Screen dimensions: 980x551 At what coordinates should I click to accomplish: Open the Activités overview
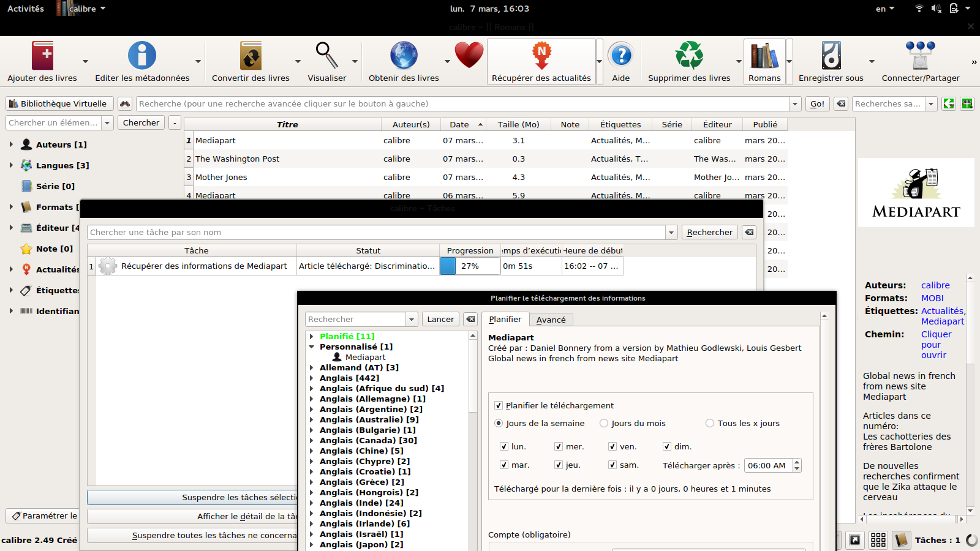pyautogui.click(x=26, y=9)
